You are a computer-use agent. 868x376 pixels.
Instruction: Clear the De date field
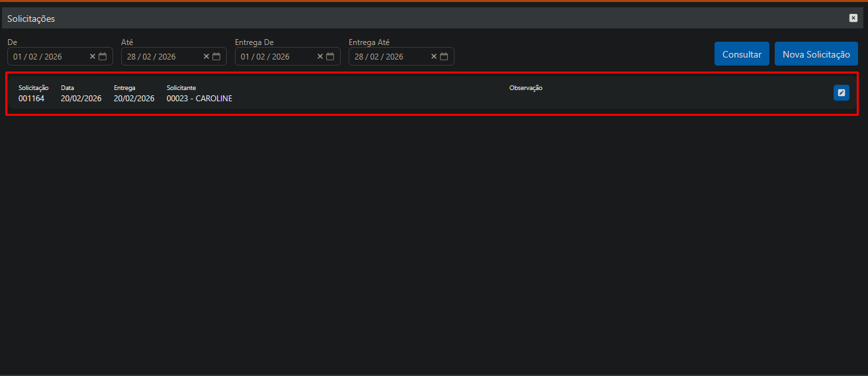tap(93, 57)
